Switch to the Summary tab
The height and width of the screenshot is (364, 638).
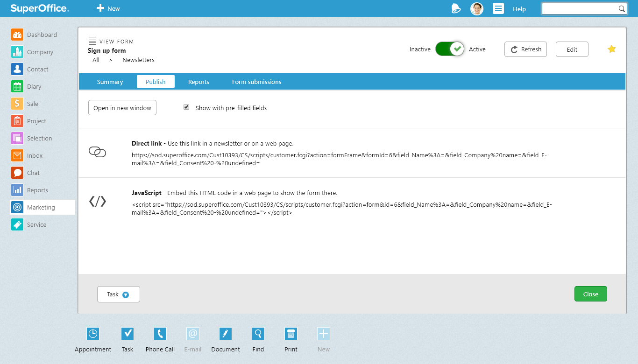click(110, 82)
